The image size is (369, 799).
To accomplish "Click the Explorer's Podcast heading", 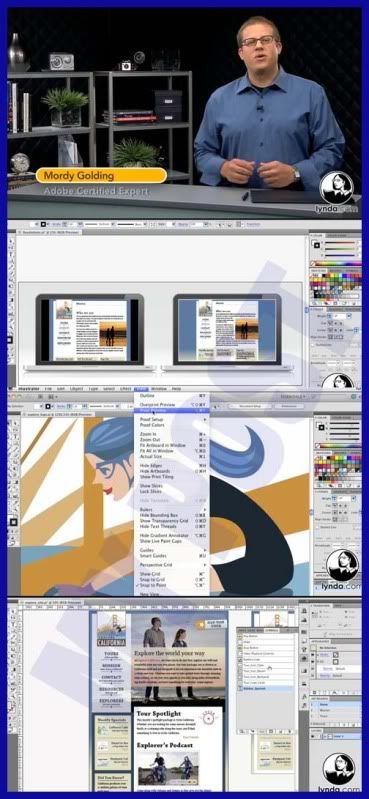I will pos(165,745).
